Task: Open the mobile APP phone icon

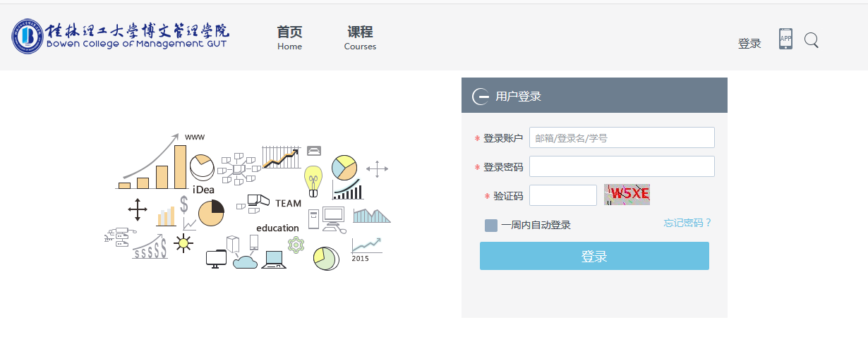Action: tap(785, 39)
